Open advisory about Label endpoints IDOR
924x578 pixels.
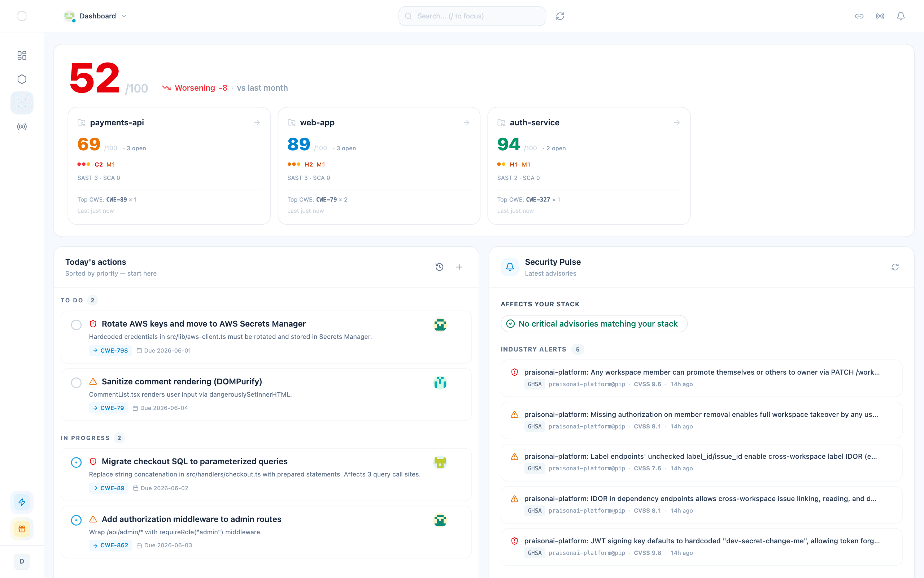point(701,462)
